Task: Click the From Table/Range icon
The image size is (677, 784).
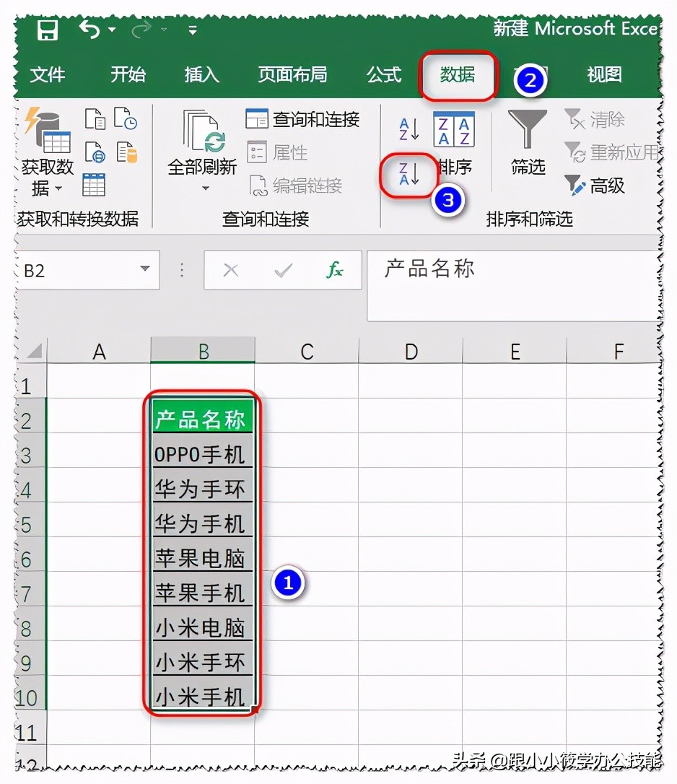Action: 94,185
